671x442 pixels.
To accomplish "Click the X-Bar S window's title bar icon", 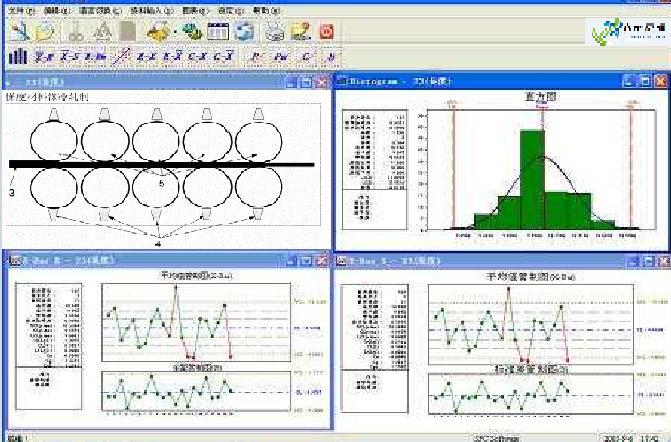I will click(342, 261).
